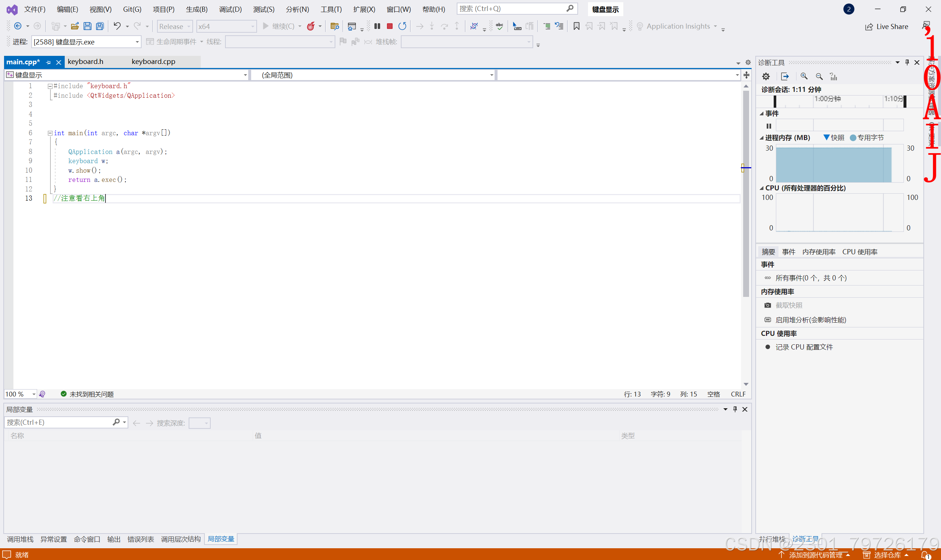941x560 pixels.
Task: Click the Restart debugging icon
Action: (403, 26)
